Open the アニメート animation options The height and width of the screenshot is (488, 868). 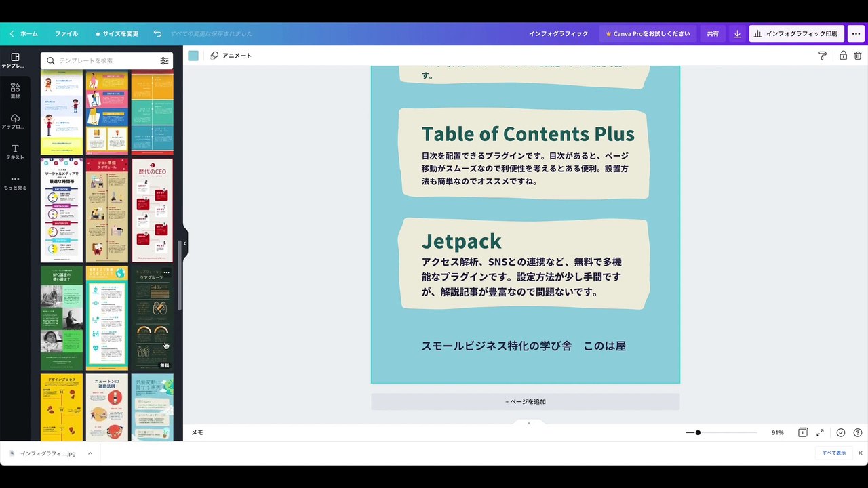tap(231, 56)
